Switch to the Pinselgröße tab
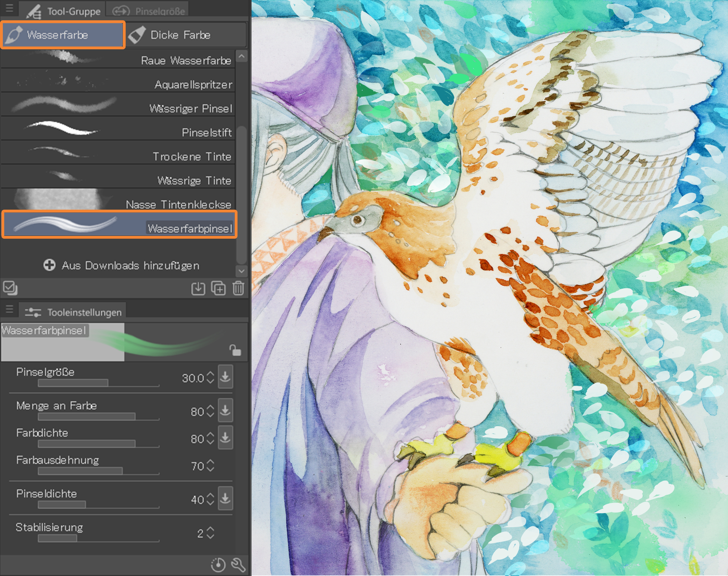This screenshot has height=576, width=728. 148,10
